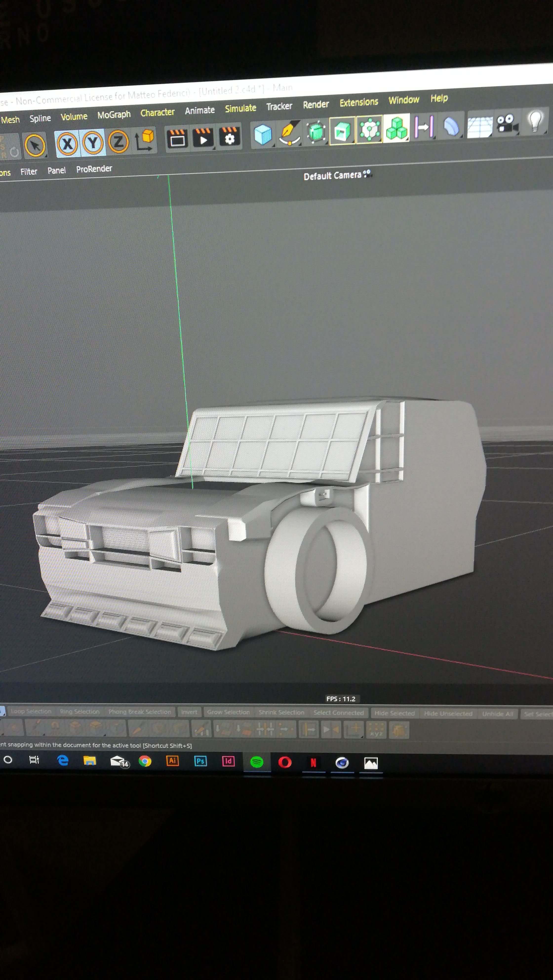Click Hide Selected button
Image resolution: width=553 pixels, height=980 pixels.
[x=395, y=713]
